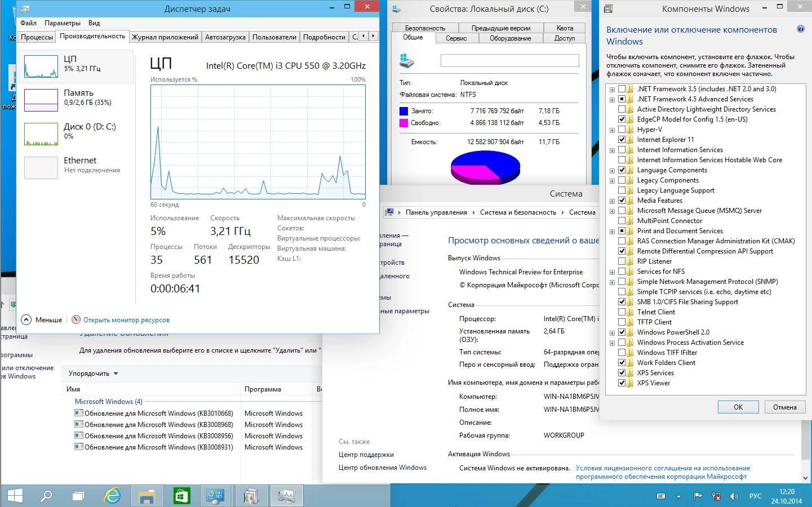
Task: Open the Упорядочить dropdown
Action: point(94,373)
